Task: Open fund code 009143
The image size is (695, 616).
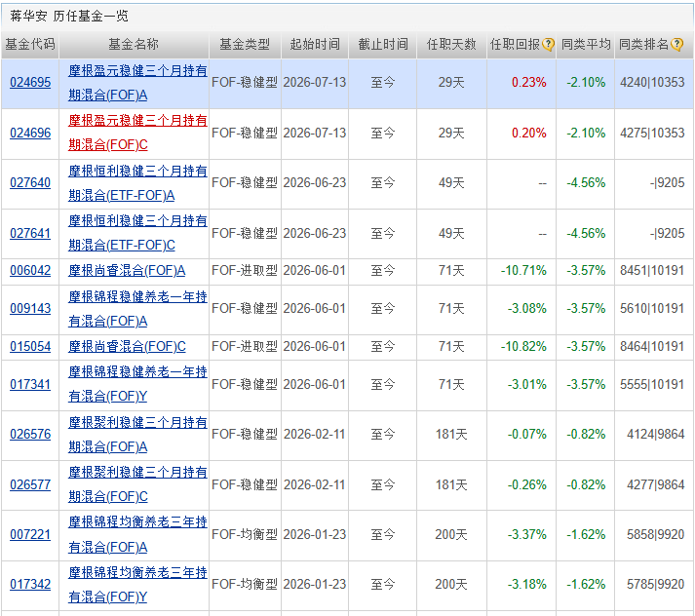Action: click(30, 308)
